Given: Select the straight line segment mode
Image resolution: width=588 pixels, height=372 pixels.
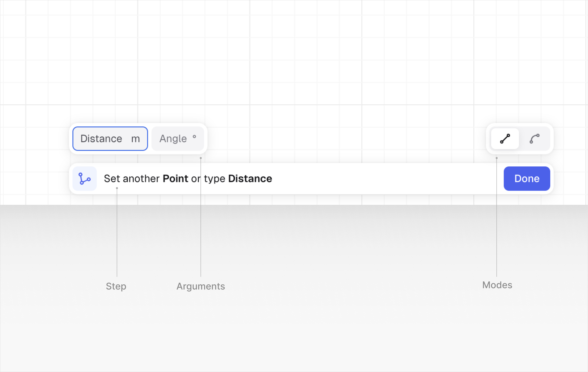Looking at the screenshot, I should point(505,139).
